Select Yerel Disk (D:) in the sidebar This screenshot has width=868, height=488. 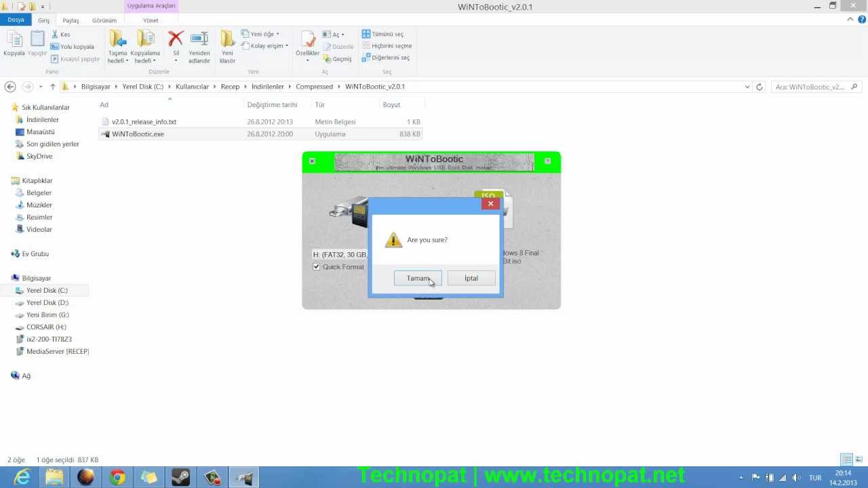47,303
